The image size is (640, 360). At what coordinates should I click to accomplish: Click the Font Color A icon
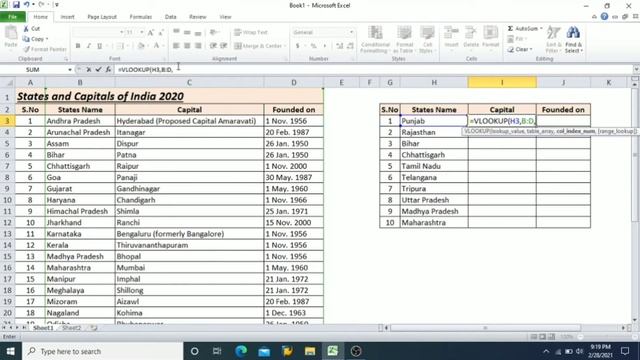[x=156, y=46]
